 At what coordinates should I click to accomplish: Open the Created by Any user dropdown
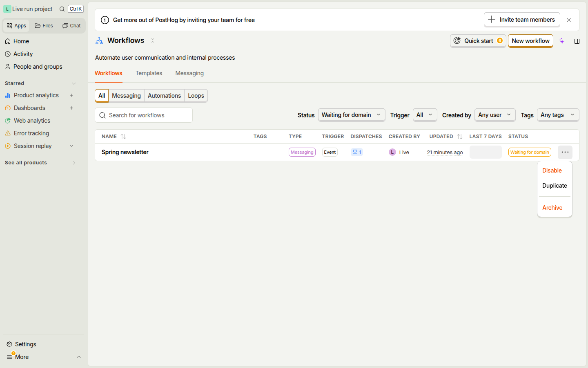(x=495, y=115)
